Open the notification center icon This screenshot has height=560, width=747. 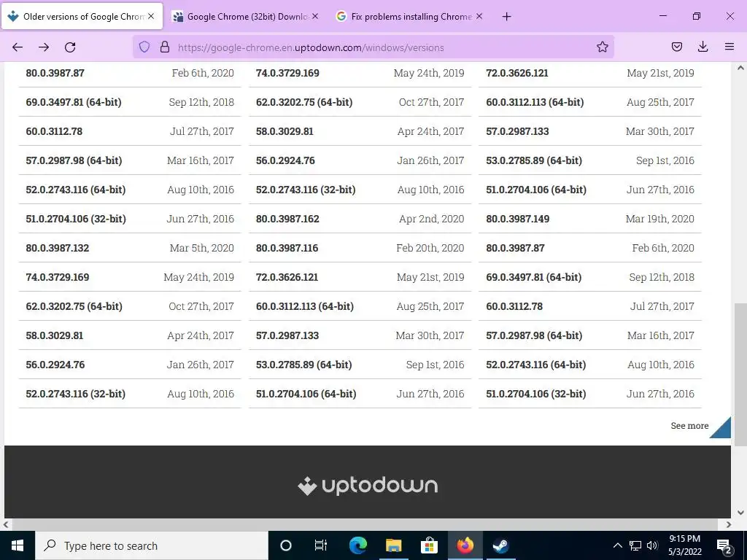pyautogui.click(x=724, y=545)
